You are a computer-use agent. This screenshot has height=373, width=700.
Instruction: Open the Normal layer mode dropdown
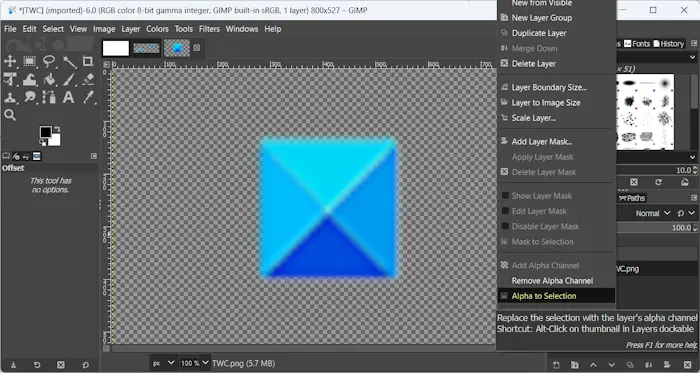[653, 213]
